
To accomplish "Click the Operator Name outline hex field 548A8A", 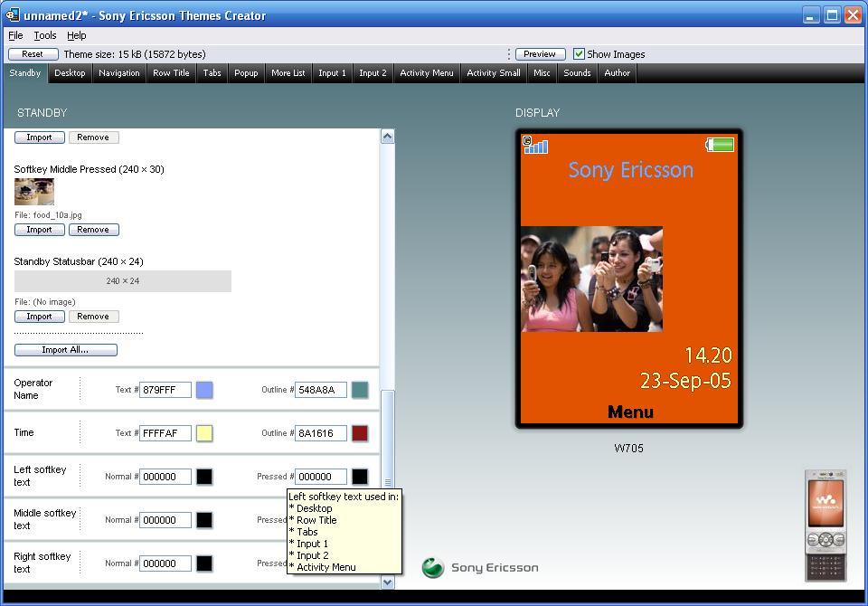I will (x=320, y=390).
